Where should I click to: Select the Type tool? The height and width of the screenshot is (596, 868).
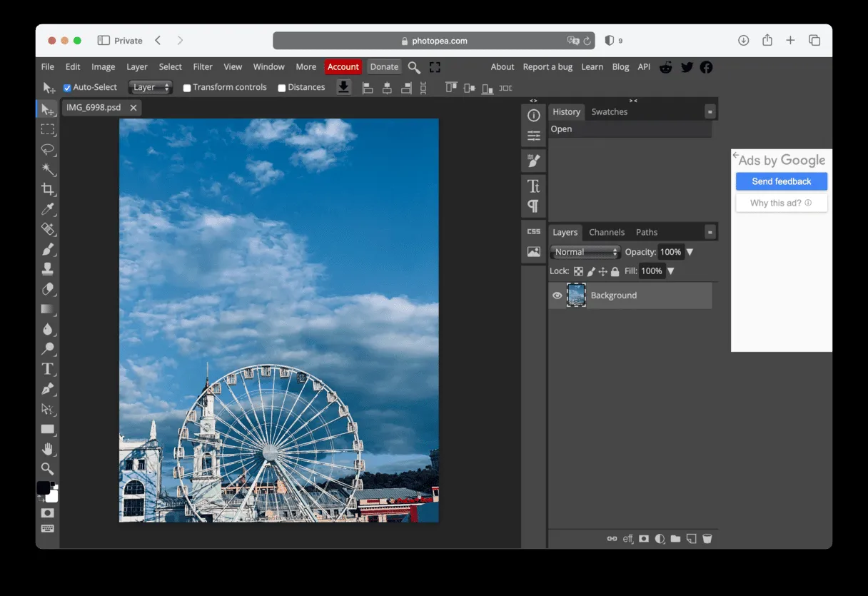[48, 369]
